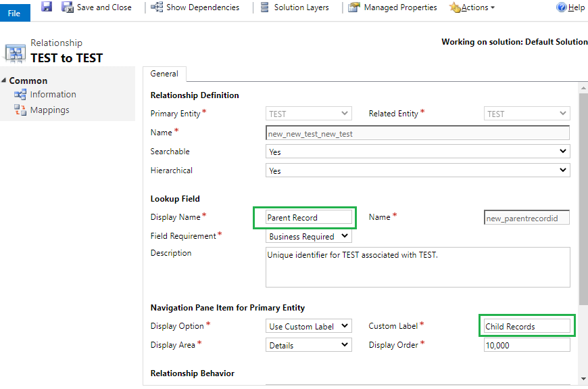The image size is (588, 389).
Task: Open the Managed Properties icon
Action: (x=354, y=7)
